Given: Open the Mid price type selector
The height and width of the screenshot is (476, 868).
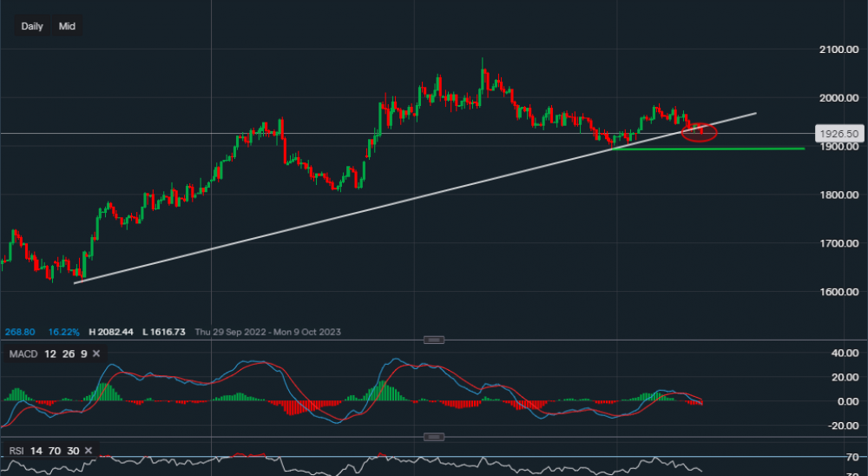Looking at the screenshot, I should click(x=67, y=26).
